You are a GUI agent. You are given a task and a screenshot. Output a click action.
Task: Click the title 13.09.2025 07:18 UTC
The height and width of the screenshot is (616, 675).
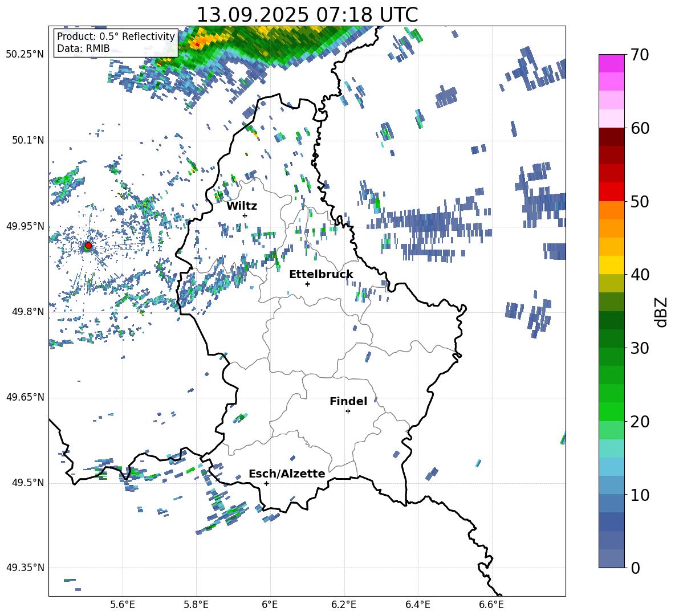[x=307, y=15]
